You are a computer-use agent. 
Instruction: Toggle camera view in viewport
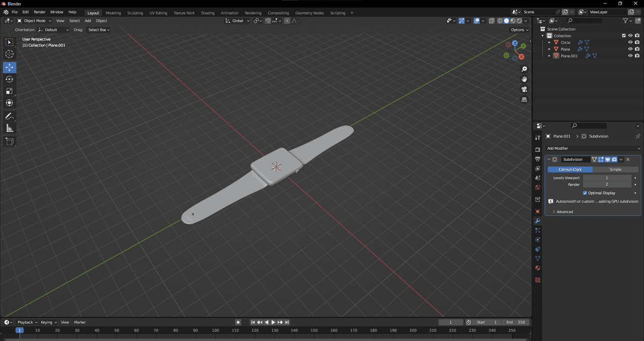point(524,89)
